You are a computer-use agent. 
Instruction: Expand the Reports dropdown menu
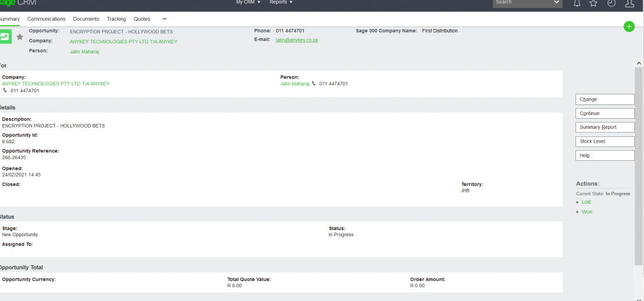(x=281, y=3)
